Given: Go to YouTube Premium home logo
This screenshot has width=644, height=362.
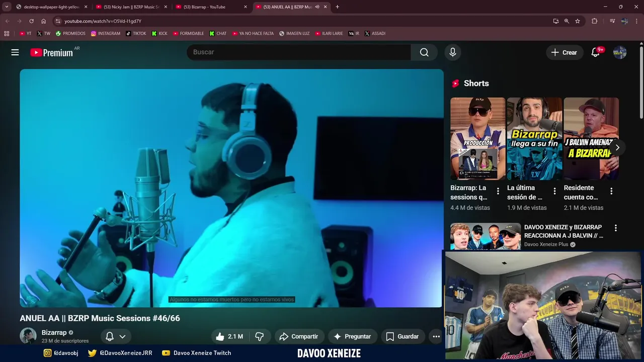Looking at the screenshot, I should click(51, 52).
